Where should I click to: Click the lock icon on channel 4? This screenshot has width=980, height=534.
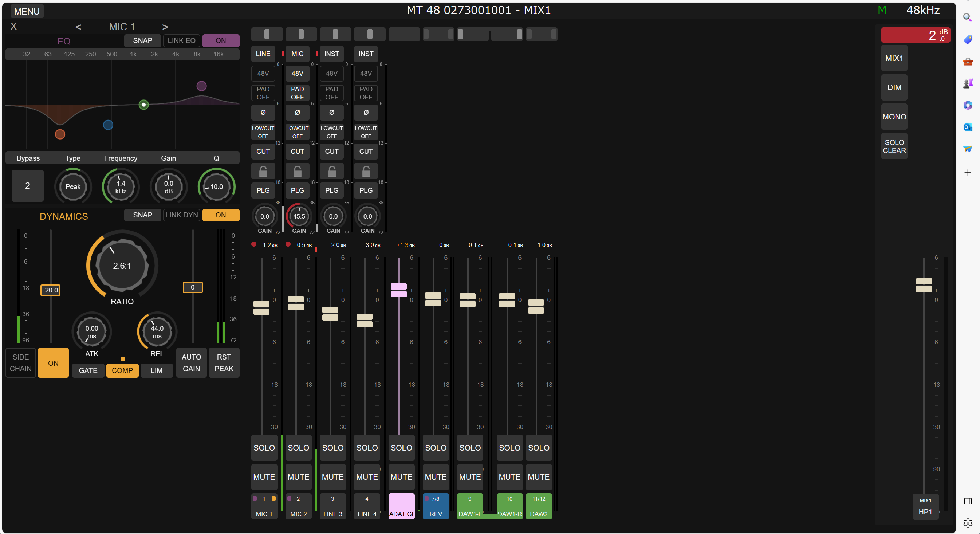click(366, 171)
